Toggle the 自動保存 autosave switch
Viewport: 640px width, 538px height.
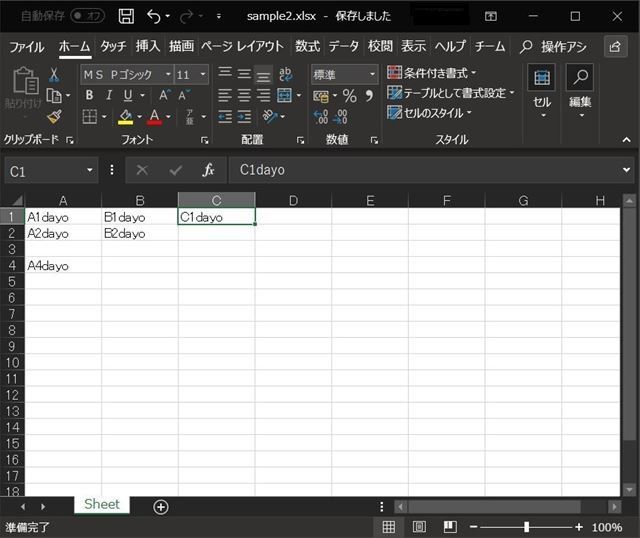(87, 16)
